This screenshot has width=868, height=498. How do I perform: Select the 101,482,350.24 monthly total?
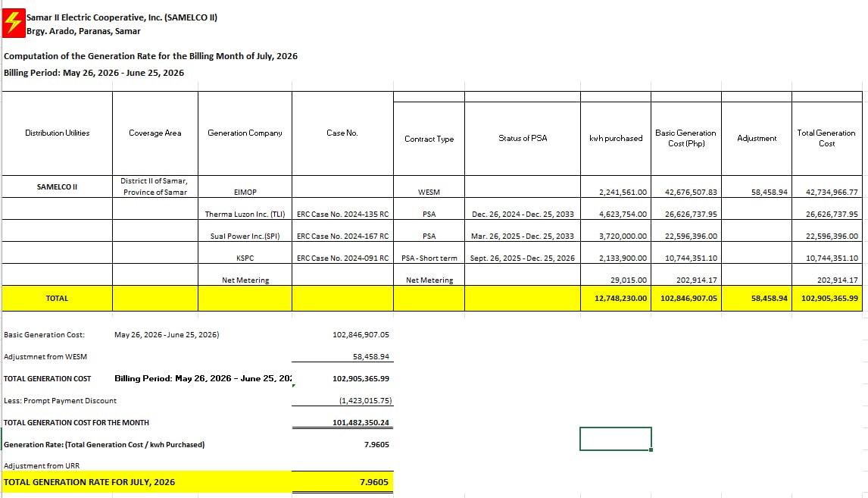pos(361,423)
